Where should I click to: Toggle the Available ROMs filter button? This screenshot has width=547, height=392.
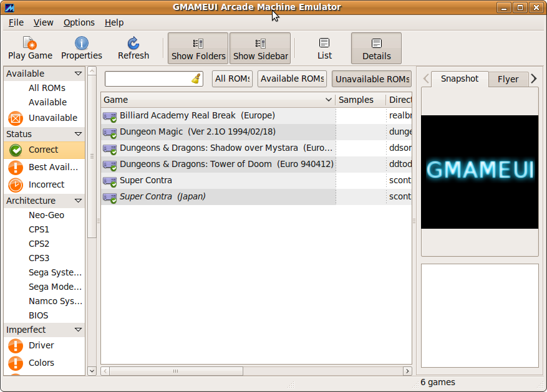tap(293, 79)
